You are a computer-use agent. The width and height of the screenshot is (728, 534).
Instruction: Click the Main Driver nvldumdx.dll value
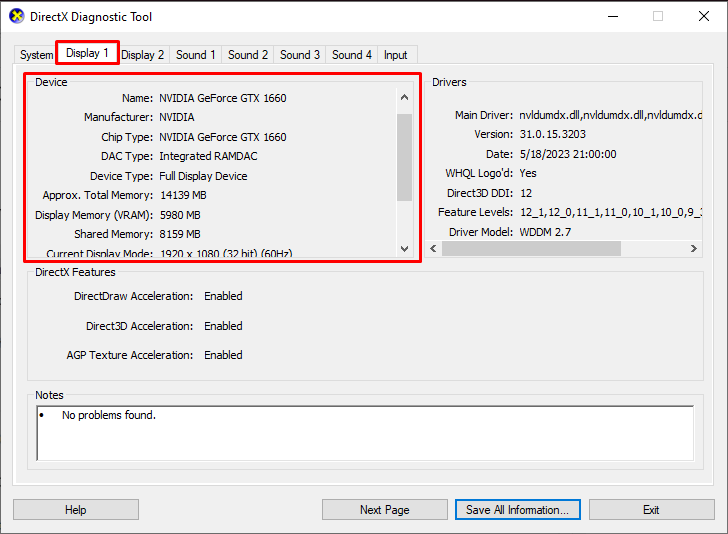click(611, 115)
